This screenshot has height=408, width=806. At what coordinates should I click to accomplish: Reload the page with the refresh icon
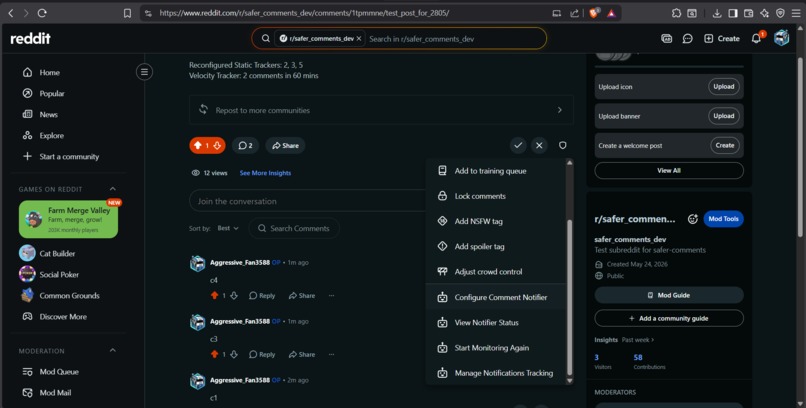(42, 13)
